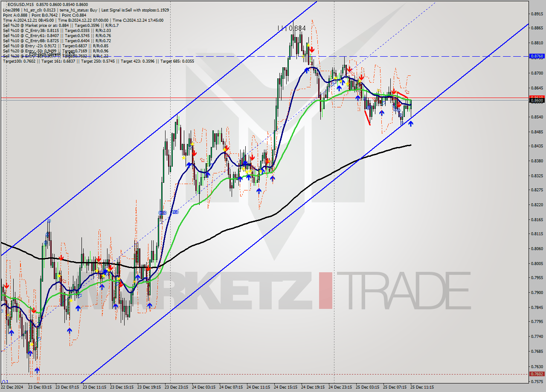This screenshot has width=546, height=392.
Task: Click the '25 Dec 11:15' time label
Action: point(422,387)
